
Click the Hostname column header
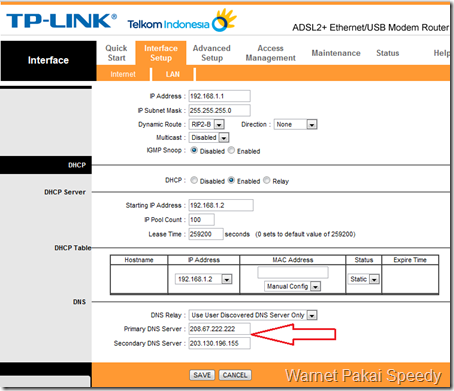tap(139, 260)
